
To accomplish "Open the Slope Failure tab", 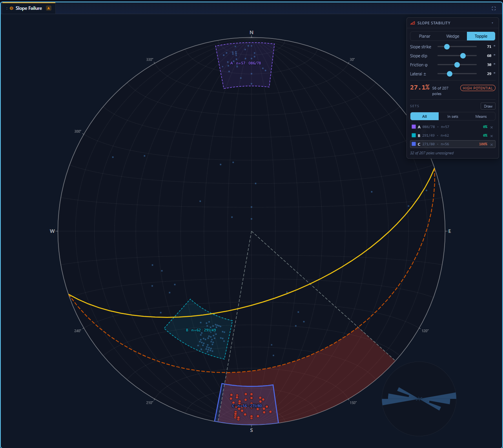I will point(29,8).
